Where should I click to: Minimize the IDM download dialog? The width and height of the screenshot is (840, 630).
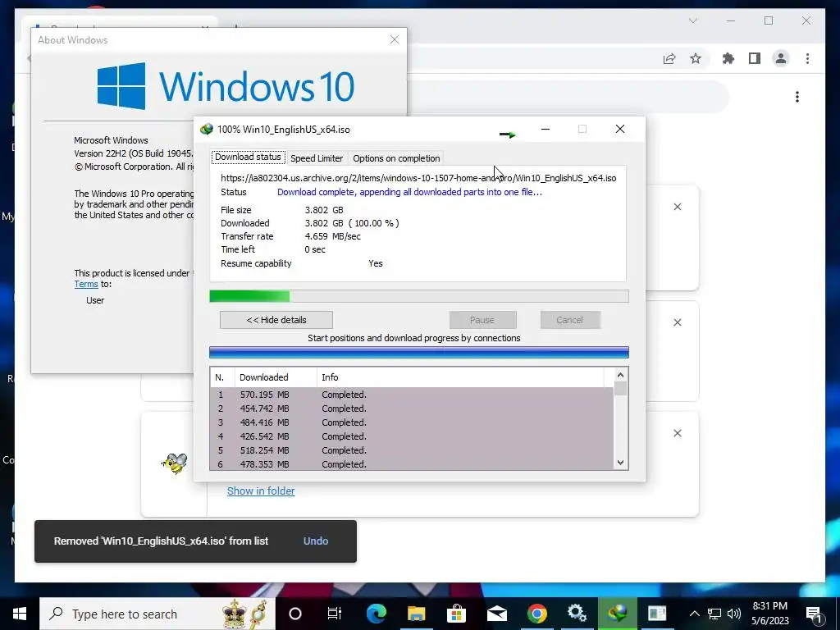click(546, 129)
